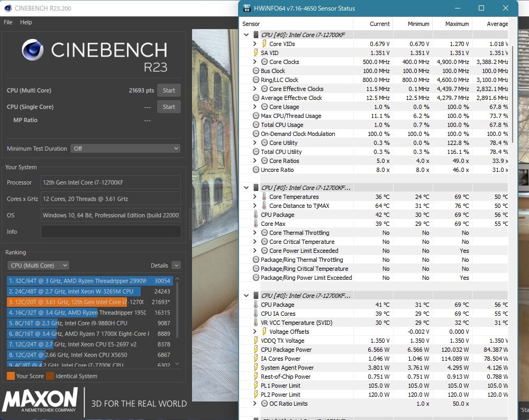The height and width of the screenshot is (420, 529).
Task: Select the Threadripper 2990W ranking entry
Action: [x=90, y=281]
